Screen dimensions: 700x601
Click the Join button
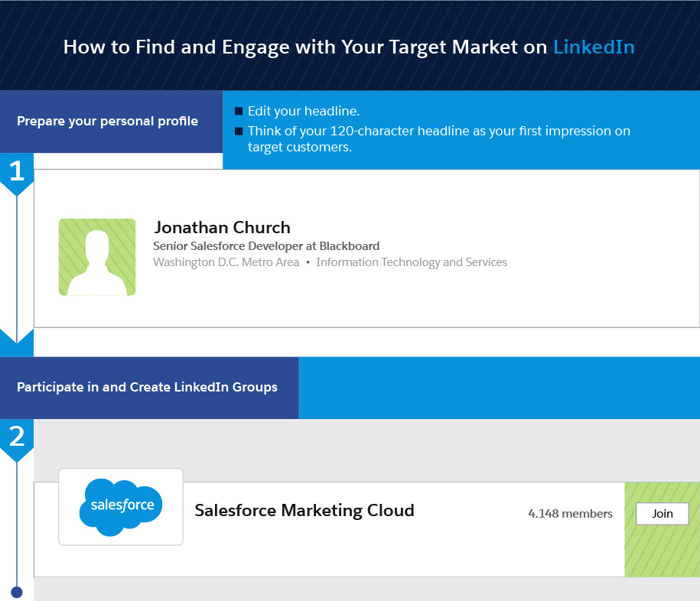662,514
